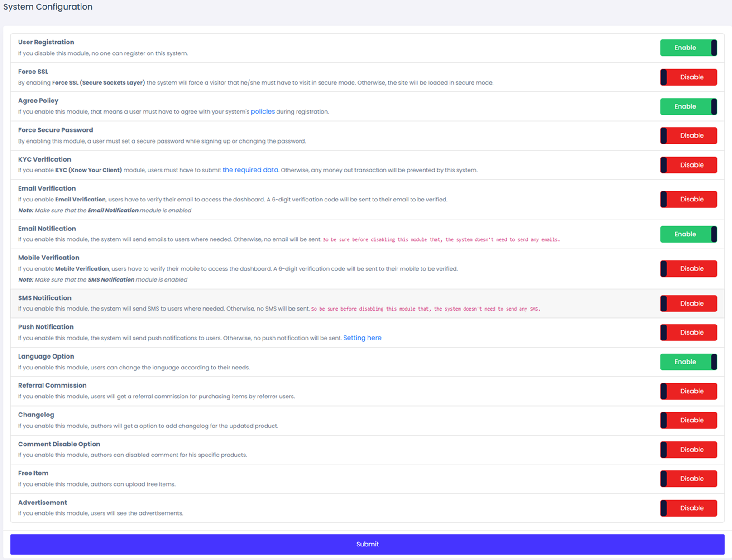This screenshot has width=732, height=560.
Task: Enable the Mobile Verification toggle
Action: (x=688, y=268)
